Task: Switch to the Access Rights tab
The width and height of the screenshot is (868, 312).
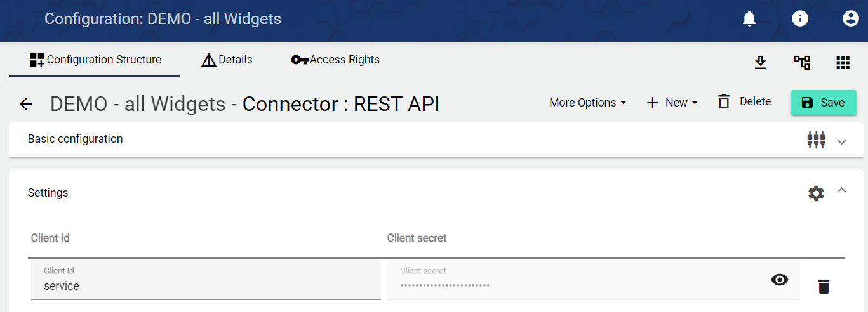Action: tap(335, 60)
